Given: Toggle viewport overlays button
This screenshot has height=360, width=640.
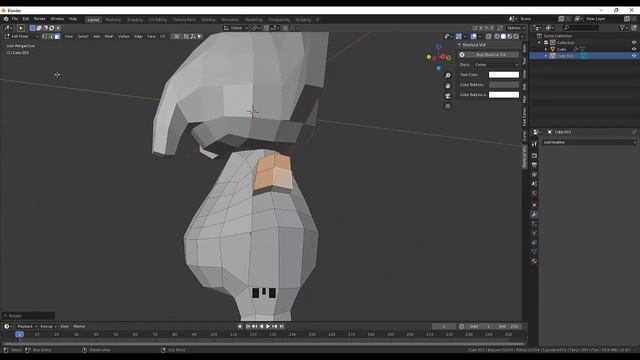Looking at the screenshot, I should click(473, 36).
